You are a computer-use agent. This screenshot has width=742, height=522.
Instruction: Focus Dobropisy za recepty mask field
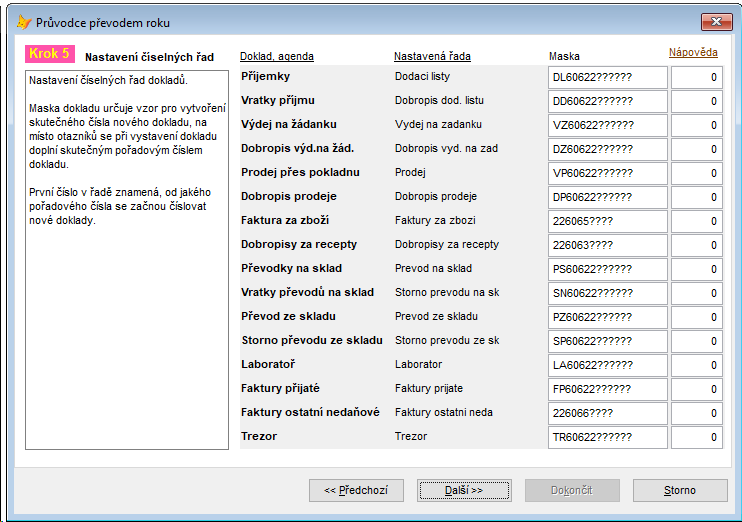coord(608,245)
